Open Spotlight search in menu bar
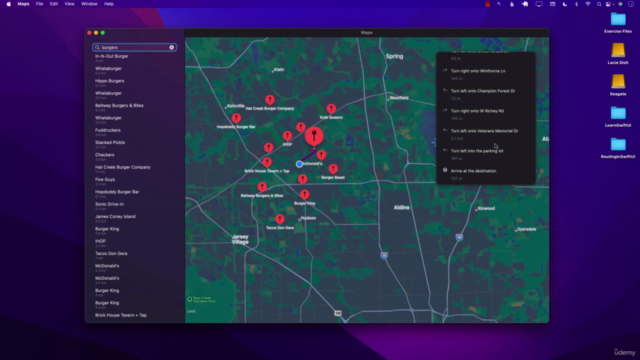640x360 pixels. point(599,4)
